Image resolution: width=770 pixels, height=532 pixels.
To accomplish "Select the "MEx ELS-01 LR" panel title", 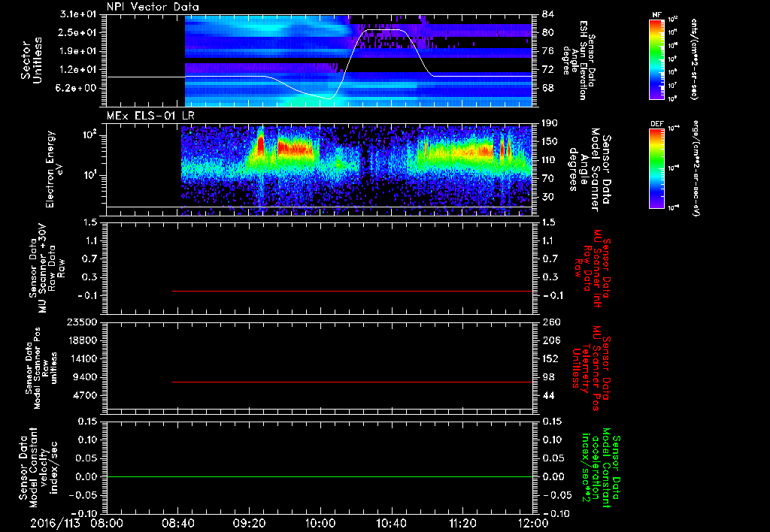I will click(x=150, y=116).
